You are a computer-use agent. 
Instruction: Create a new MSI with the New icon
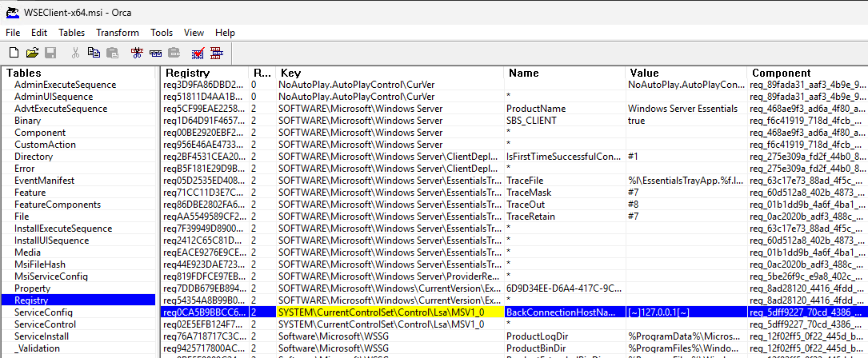14,53
